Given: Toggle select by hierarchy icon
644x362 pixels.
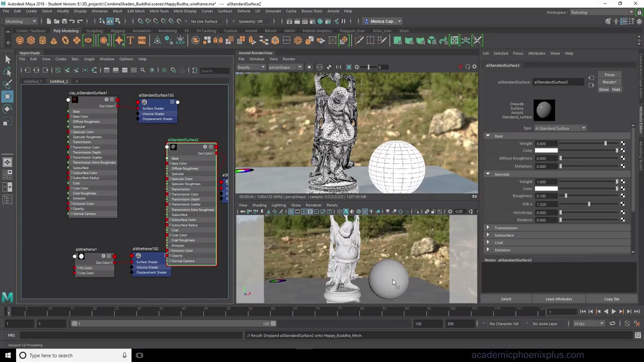Looking at the screenshot, I should (x=102, y=21).
